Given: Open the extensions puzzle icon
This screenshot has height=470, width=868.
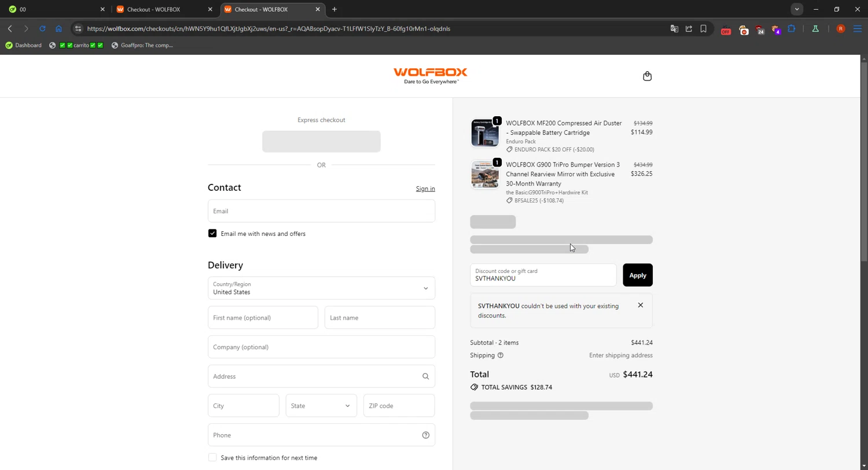Looking at the screenshot, I should pos(792,28).
